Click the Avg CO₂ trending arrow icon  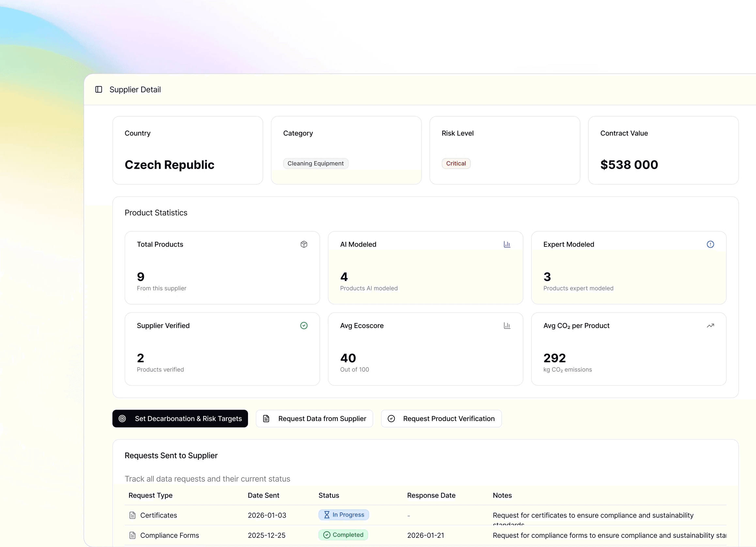(710, 326)
